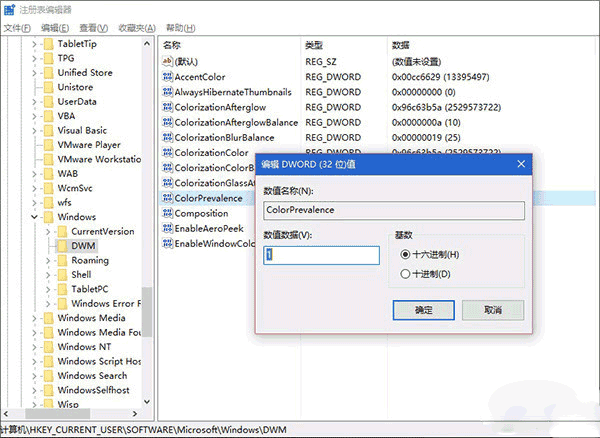
Task: Click the Composition value icon
Action: [167, 213]
